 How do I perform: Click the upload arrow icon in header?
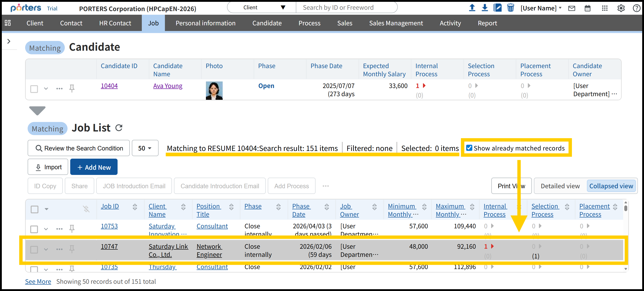472,8
